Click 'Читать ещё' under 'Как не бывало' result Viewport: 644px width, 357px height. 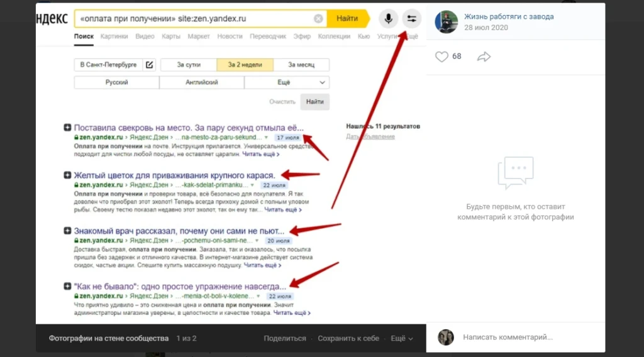pyautogui.click(x=292, y=312)
